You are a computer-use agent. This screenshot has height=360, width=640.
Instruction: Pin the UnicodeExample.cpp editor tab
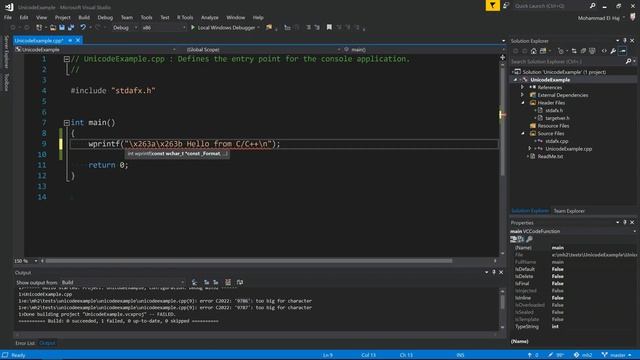click(70, 40)
